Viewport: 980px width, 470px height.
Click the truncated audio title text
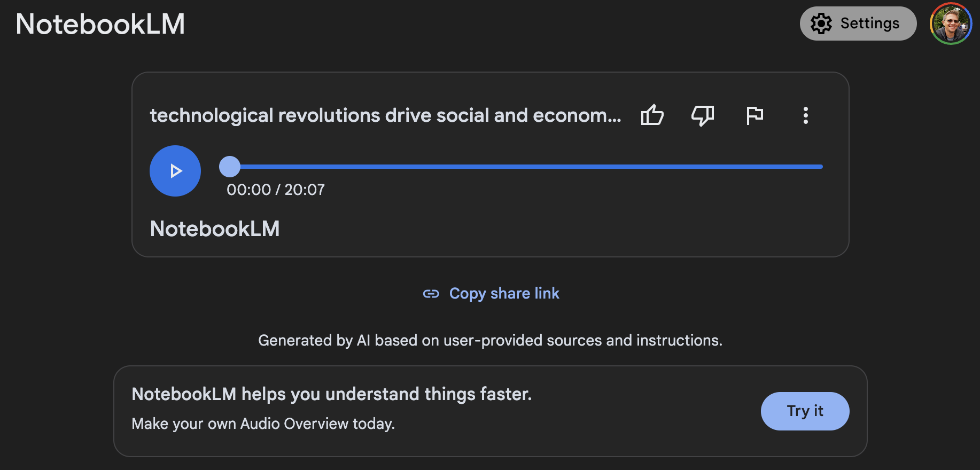[385, 115]
